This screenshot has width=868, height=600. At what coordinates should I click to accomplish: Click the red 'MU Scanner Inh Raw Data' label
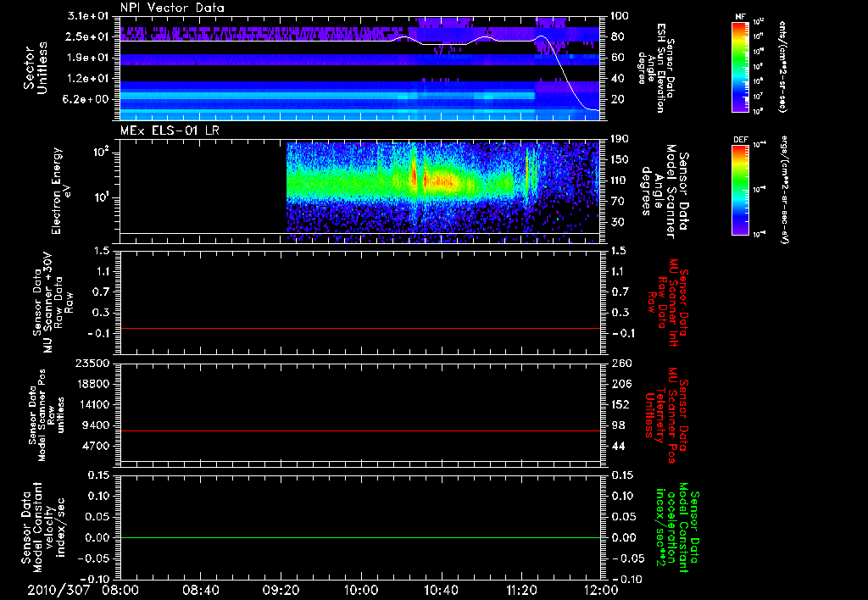tap(668, 303)
